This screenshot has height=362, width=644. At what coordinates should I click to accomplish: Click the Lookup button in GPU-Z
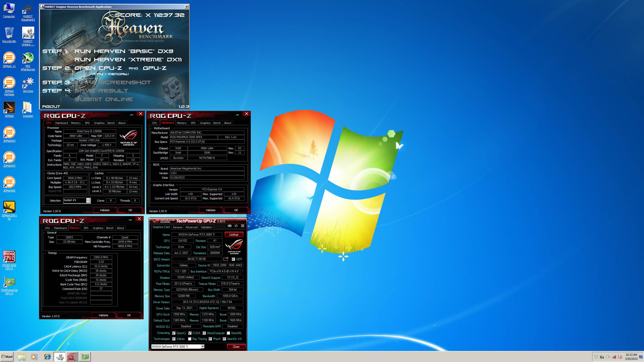tap(234, 235)
